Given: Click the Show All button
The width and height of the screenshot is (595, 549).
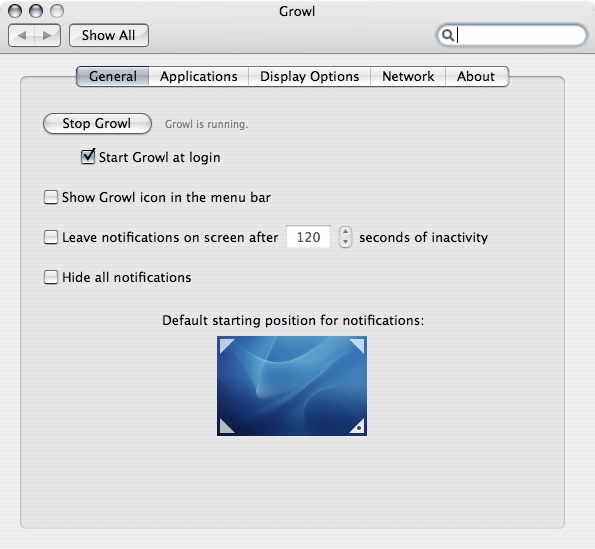Looking at the screenshot, I should click(x=109, y=35).
